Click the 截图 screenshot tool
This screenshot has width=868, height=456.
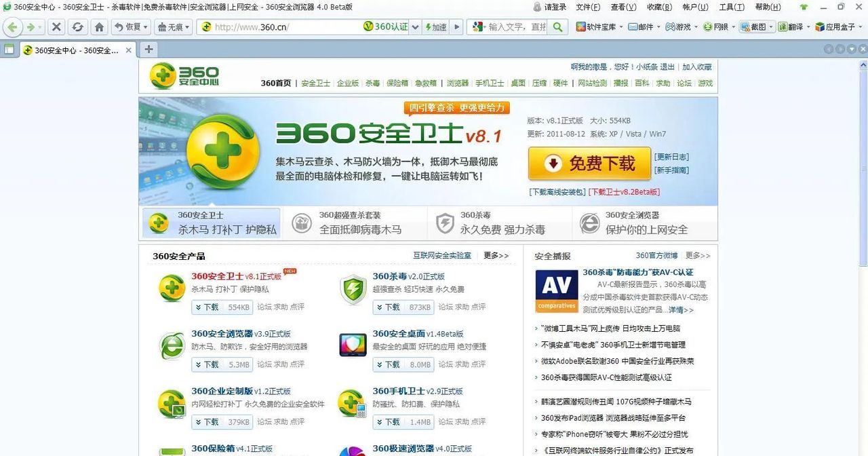(x=753, y=27)
